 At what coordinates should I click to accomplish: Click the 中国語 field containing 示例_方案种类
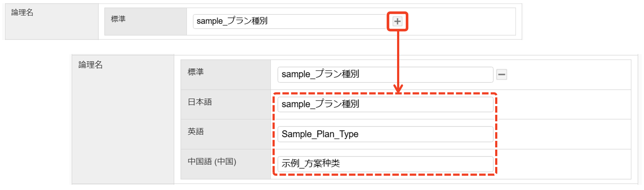pyautogui.click(x=385, y=164)
